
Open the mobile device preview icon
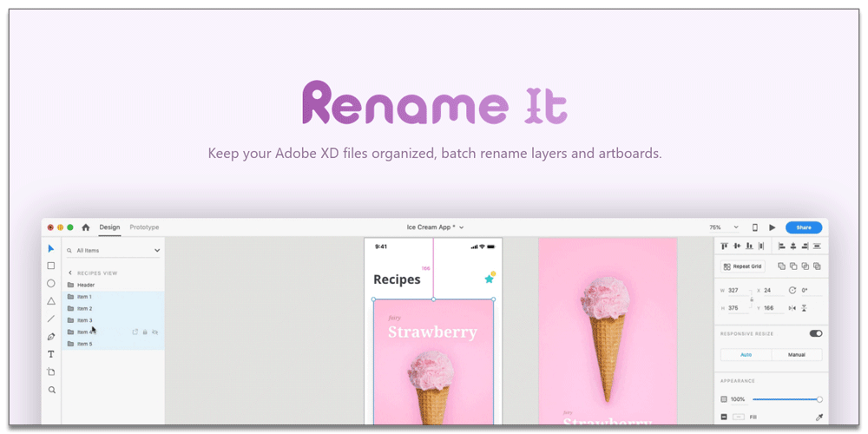[754, 227]
